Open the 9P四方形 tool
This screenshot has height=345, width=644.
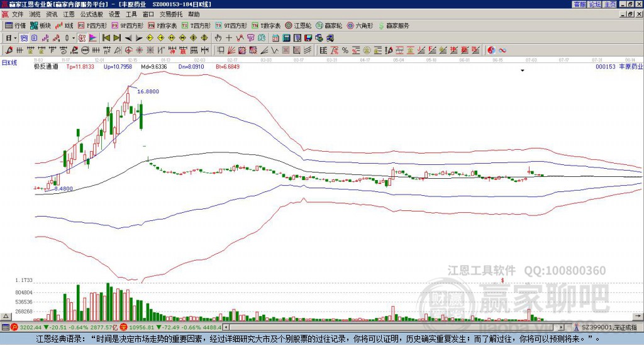[128, 26]
